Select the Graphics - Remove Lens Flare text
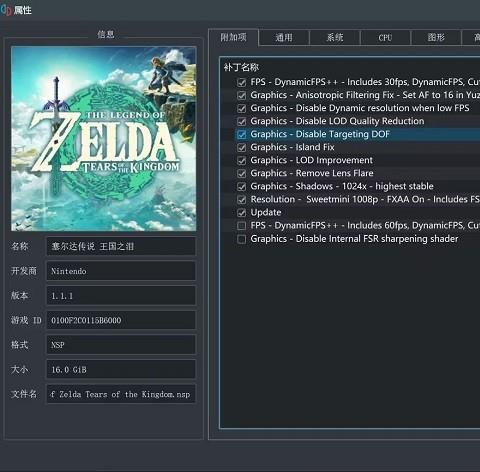Viewport: 480px width, 472px height. tap(312, 173)
